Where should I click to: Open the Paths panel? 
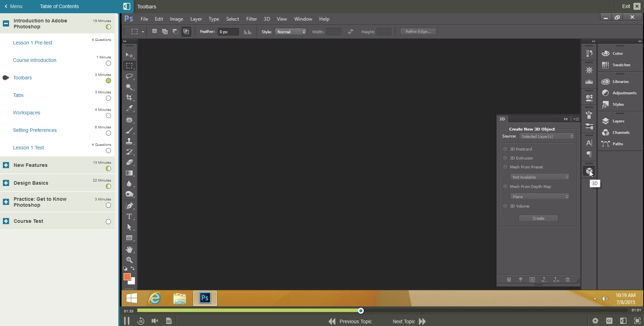(618, 144)
